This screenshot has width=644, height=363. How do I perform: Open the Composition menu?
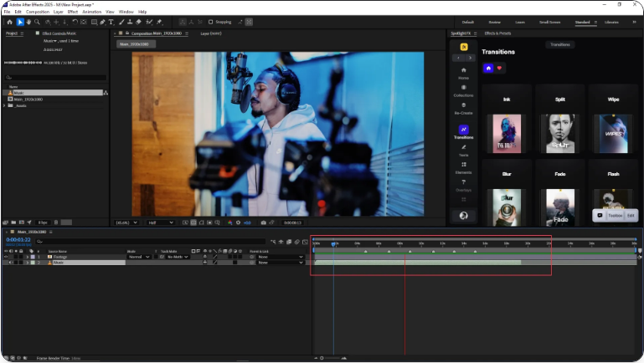[37, 12]
